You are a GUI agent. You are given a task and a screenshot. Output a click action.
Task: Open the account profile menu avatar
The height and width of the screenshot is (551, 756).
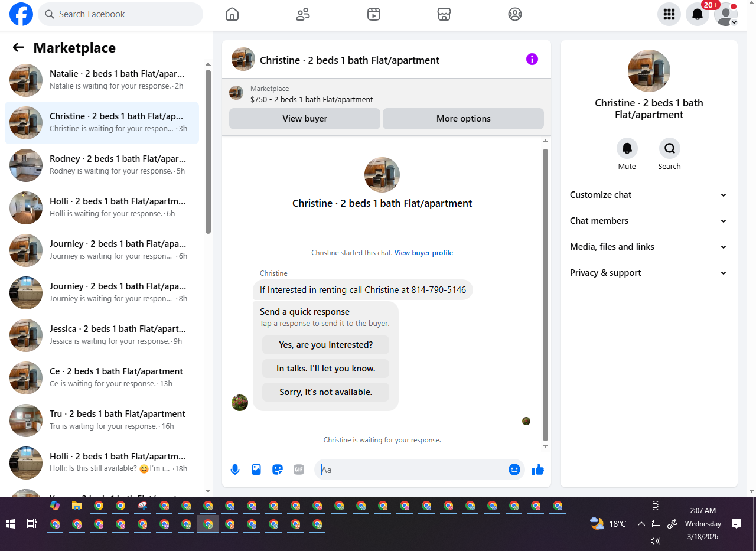[x=726, y=14]
